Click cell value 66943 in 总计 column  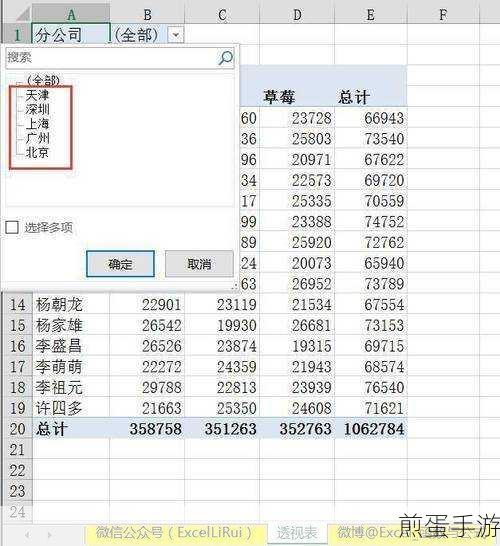(x=371, y=118)
